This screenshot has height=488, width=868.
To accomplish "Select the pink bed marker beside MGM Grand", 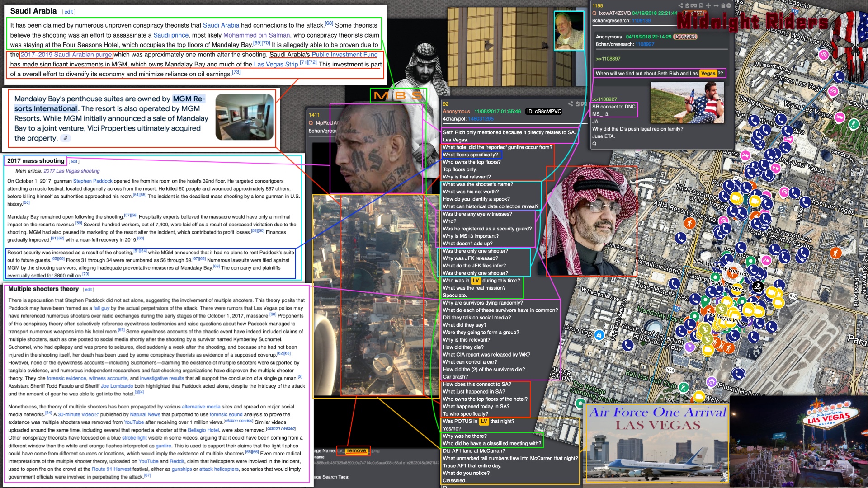I will [x=766, y=260].
